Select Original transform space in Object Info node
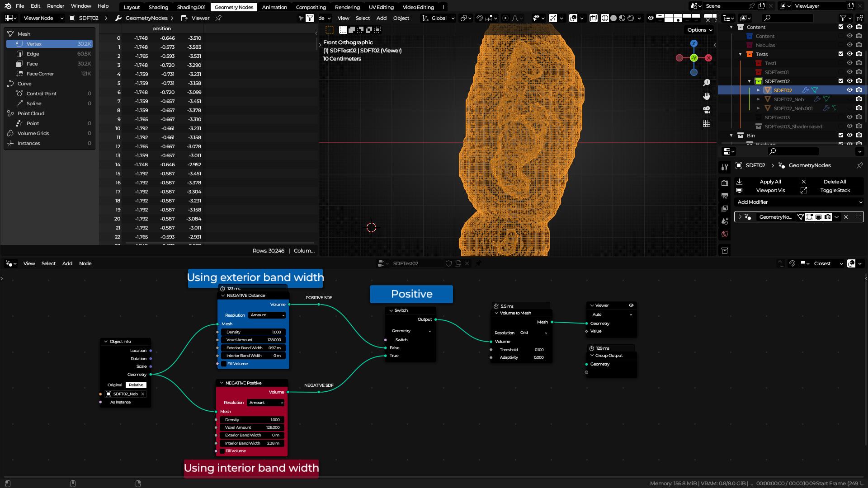Viewport: 868px width, 488px height. pyautogui.click(x=115, y=385)
